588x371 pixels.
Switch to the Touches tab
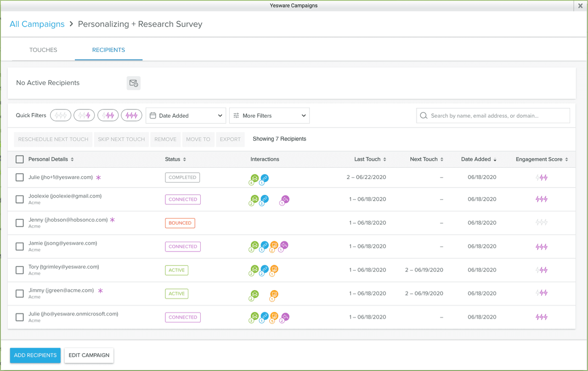(43, 50)
